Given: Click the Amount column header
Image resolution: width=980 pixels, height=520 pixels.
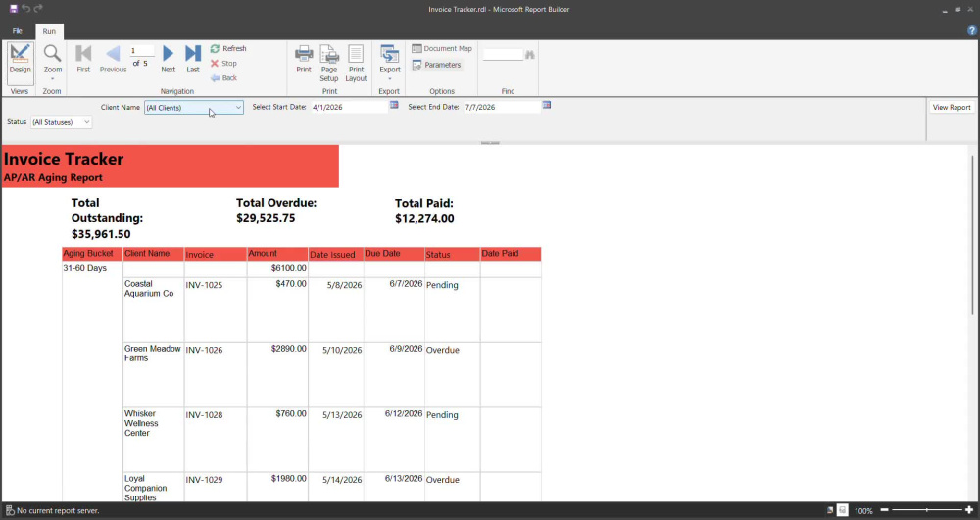Looking at the screenshot, I should click(x=277, y=254).
